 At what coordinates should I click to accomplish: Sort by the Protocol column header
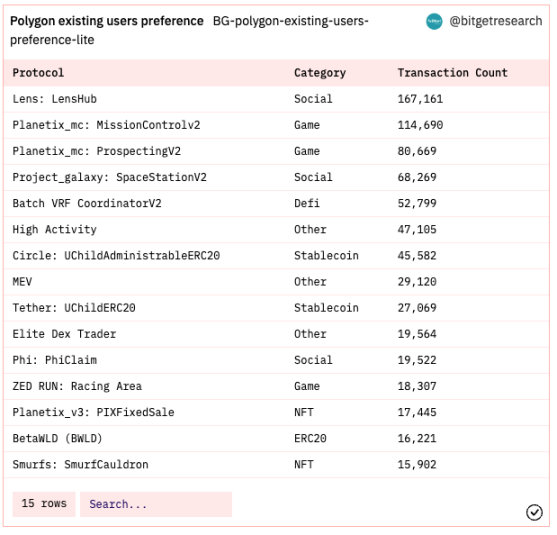pyautogui.click(x=38, y=74)
